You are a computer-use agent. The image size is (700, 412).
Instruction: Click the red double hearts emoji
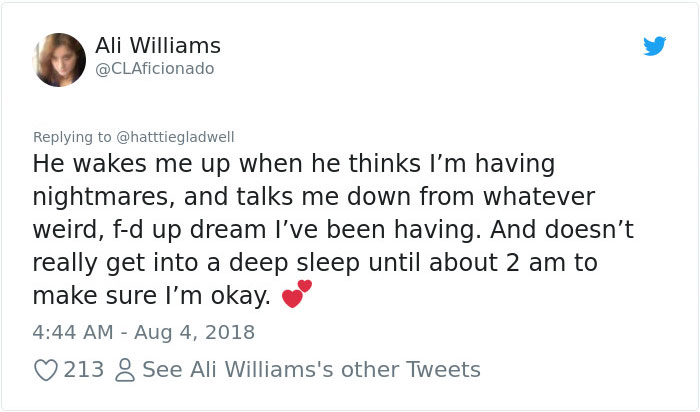coord(297,294)
